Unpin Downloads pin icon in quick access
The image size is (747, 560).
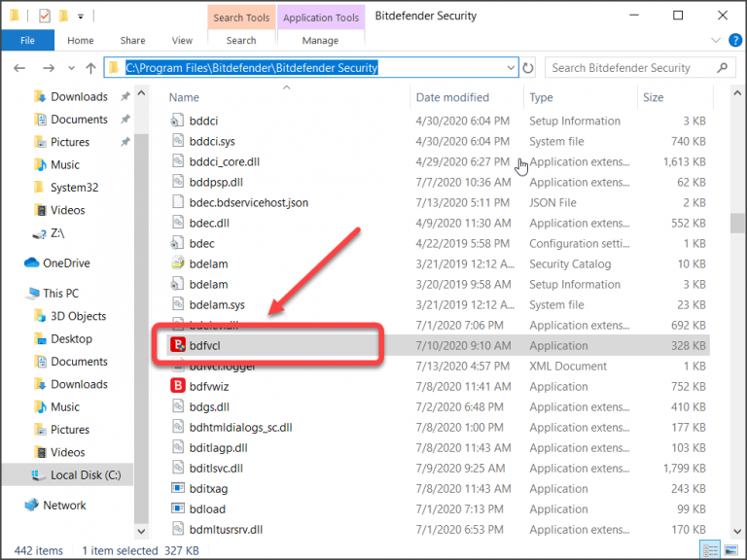click(124, 96)
